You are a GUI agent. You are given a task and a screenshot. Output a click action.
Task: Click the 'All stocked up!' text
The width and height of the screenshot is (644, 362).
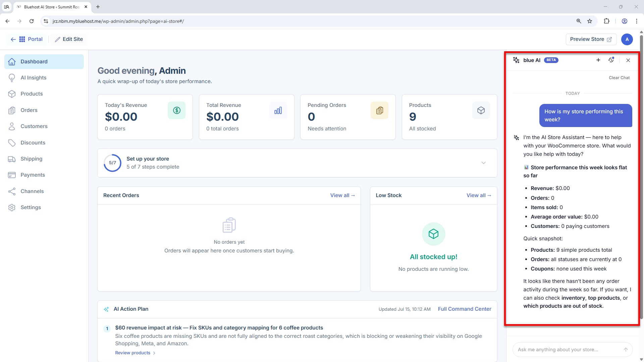point(433,257)
